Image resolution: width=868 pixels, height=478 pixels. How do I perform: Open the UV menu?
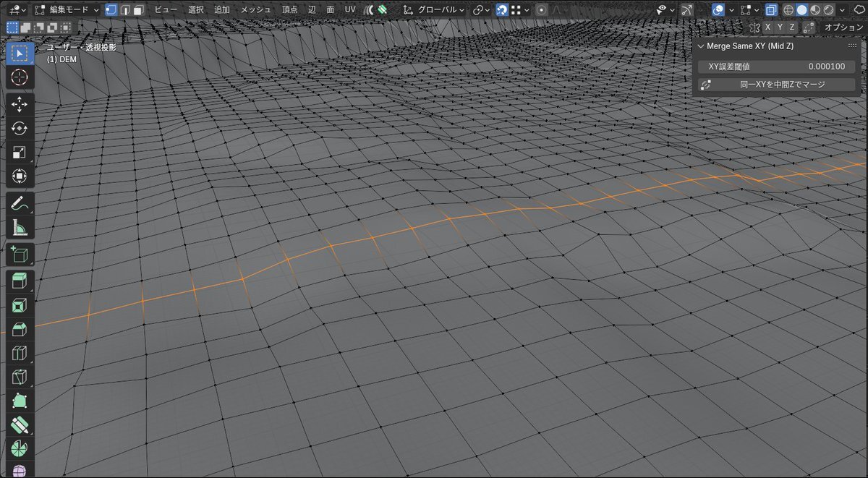(350, 10)
